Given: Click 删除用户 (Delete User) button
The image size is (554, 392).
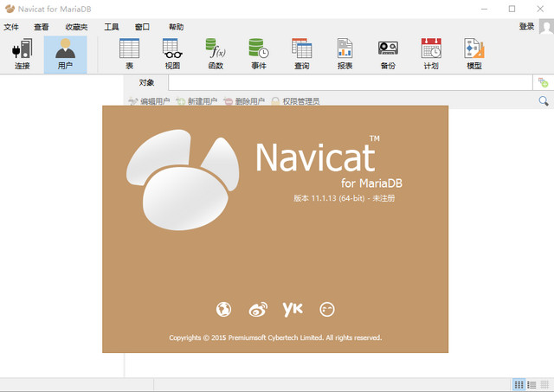Looking at the screenshot, I should point(244,101).
